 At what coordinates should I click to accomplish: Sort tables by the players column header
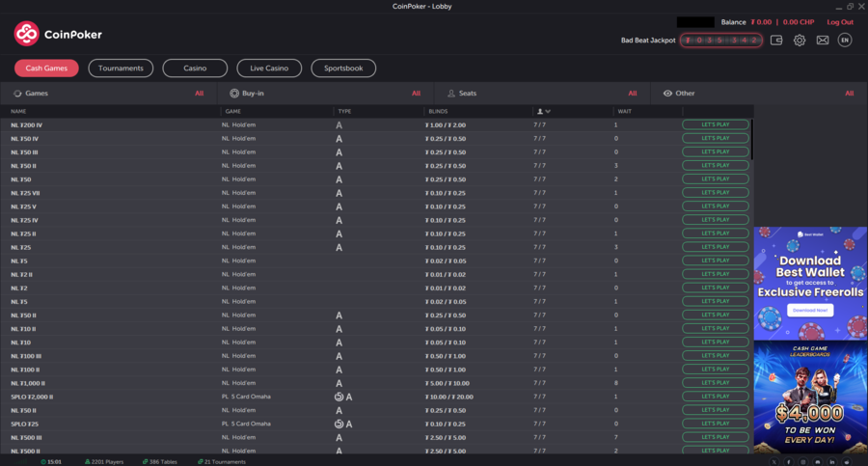pos(543,112)
